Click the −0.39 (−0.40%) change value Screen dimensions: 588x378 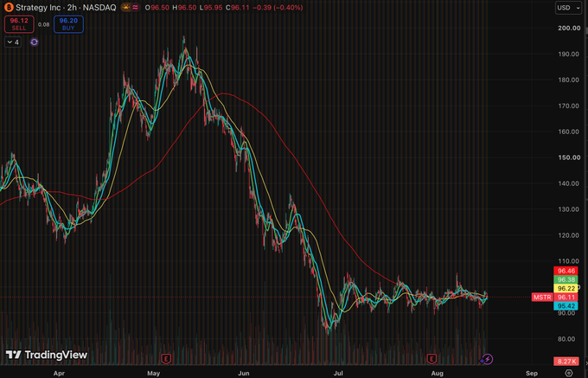pyautogui.click(x=278, y=8)
